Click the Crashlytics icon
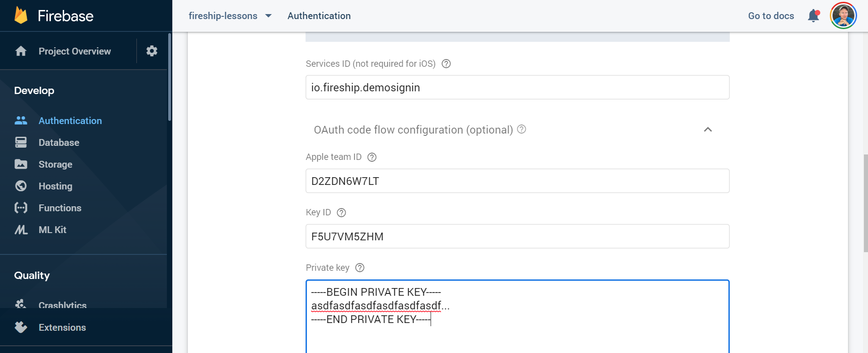Viewport: 868px width, 353px height. [21, 304]
